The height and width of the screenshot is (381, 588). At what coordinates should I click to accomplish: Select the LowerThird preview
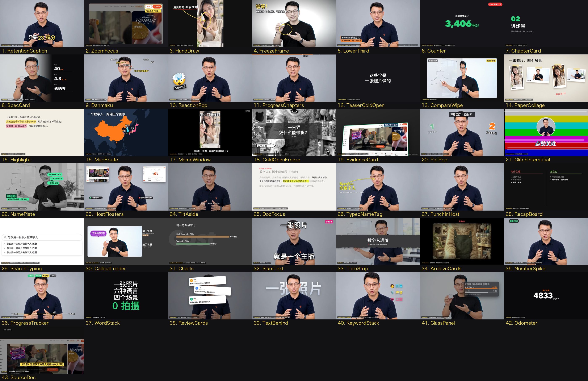pos(378,24)
